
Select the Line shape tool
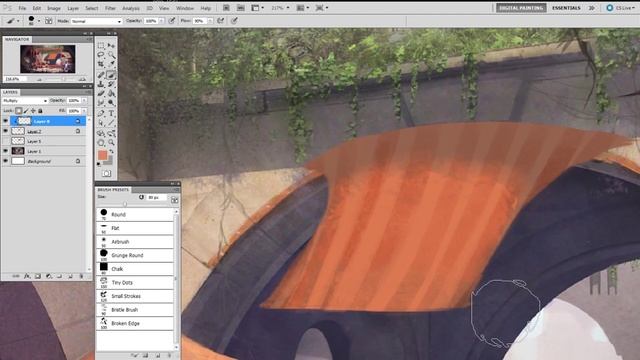pos(111,123)
